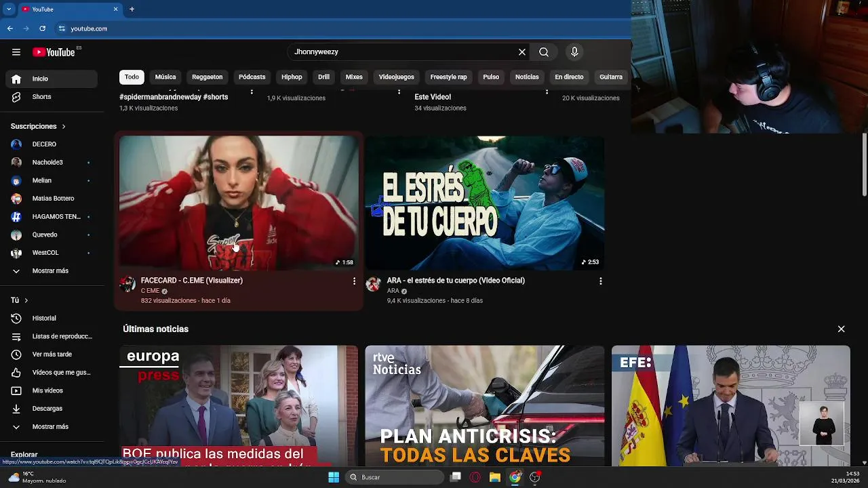Expand Mostrar más under Tú section
868x488 pixels.
[52, 427]
